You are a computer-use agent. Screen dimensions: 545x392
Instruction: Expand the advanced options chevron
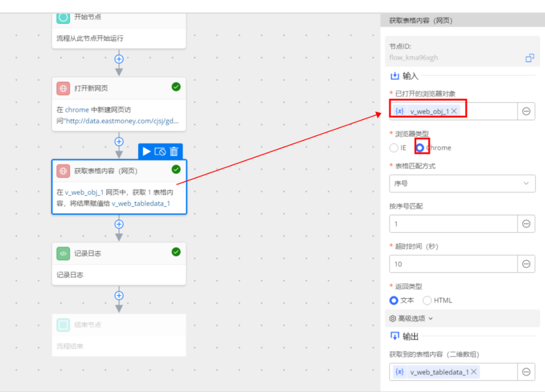431,318
